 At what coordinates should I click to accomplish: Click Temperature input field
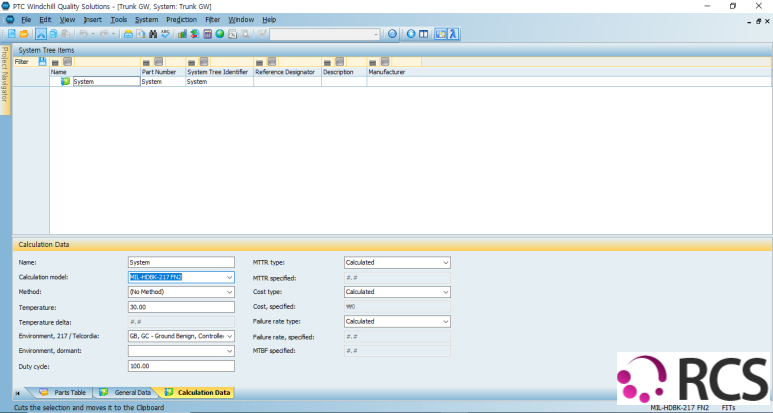point(181,307)
